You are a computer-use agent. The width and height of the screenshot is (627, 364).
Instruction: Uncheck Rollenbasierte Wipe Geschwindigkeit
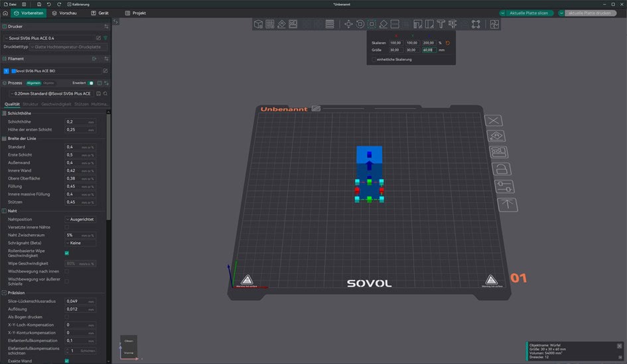(x=67, y=253)
